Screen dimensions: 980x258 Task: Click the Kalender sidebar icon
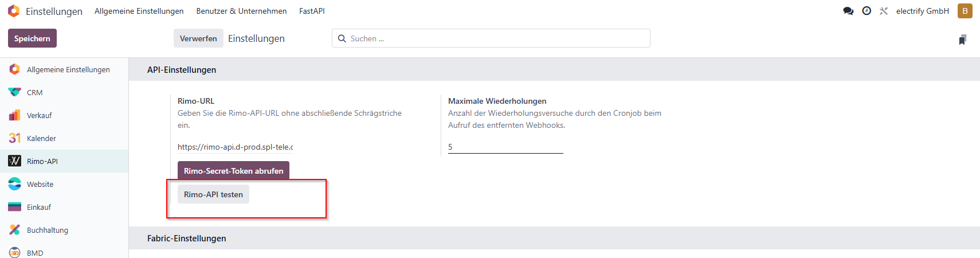tap(15, 138)
